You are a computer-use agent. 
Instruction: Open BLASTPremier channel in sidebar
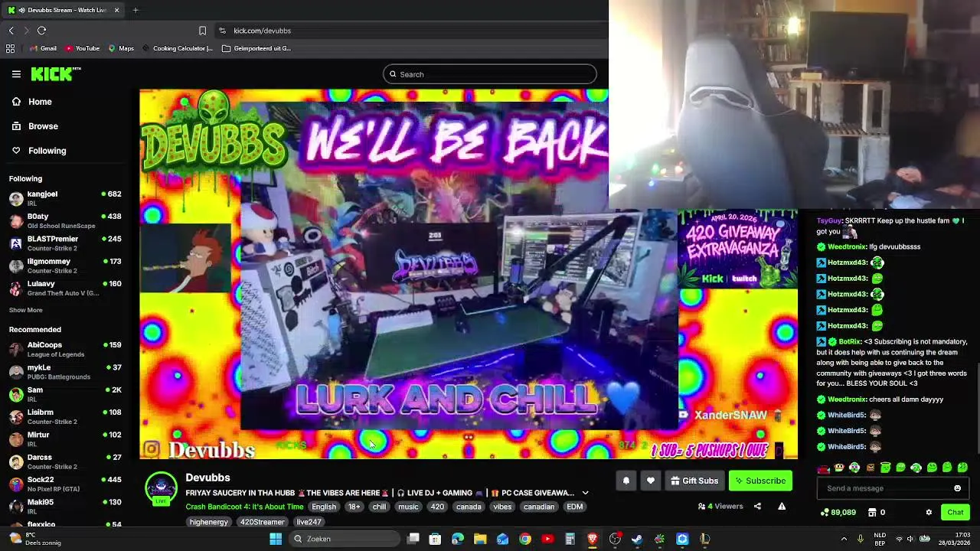point(66,243)
